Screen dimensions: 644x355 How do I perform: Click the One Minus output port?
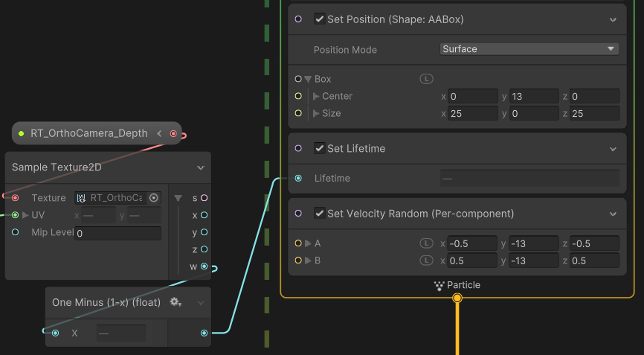pos(205,333)
